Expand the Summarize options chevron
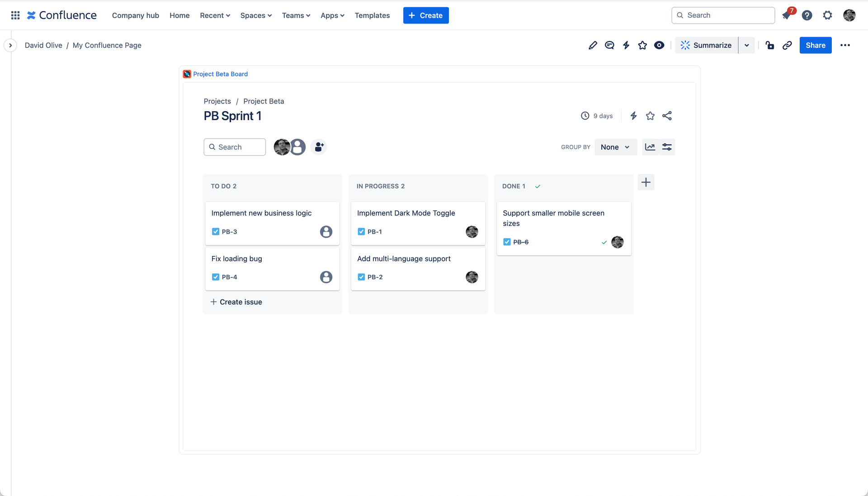The image size is (868, 496). [746, 45]
